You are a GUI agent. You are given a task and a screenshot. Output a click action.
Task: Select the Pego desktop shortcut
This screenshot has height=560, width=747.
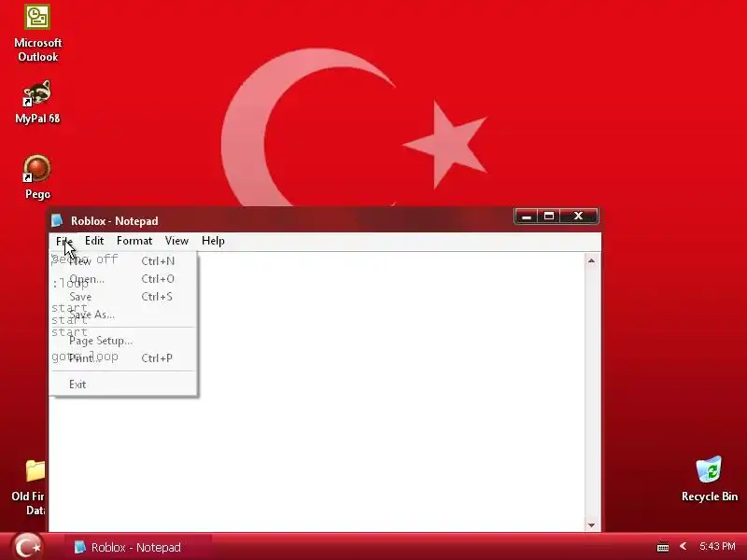tap(37, 176)
